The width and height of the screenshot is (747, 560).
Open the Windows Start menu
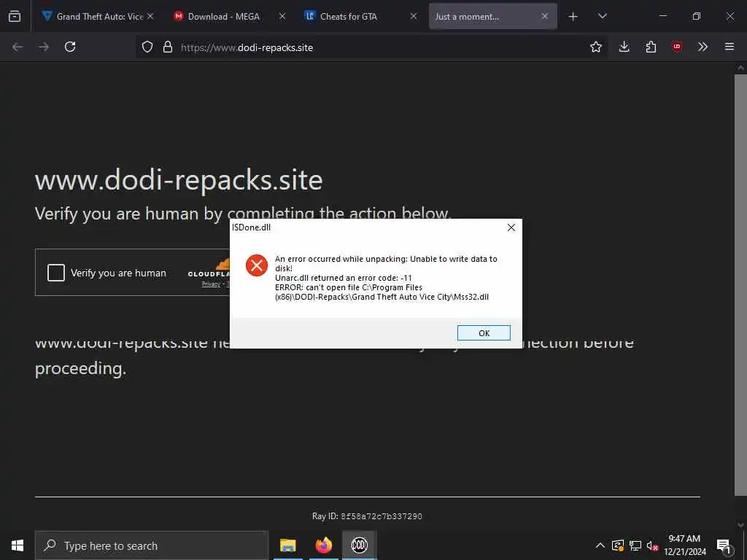pos(18,545)
